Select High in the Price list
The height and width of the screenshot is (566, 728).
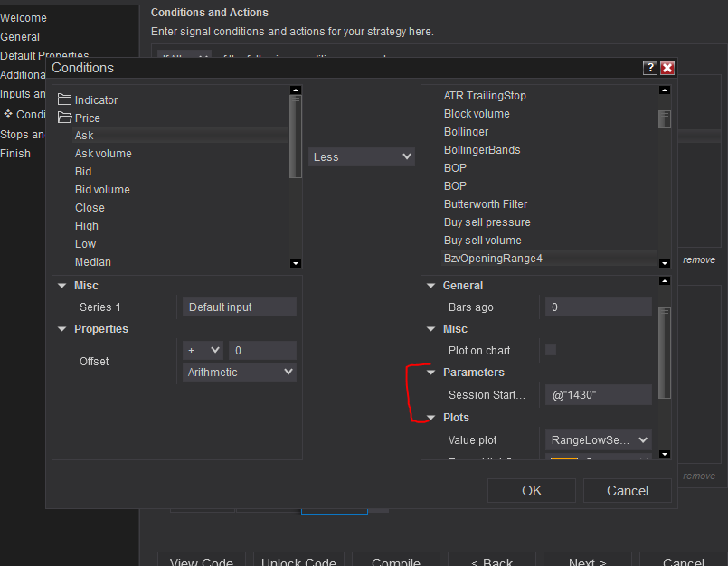tap(86, 226)
